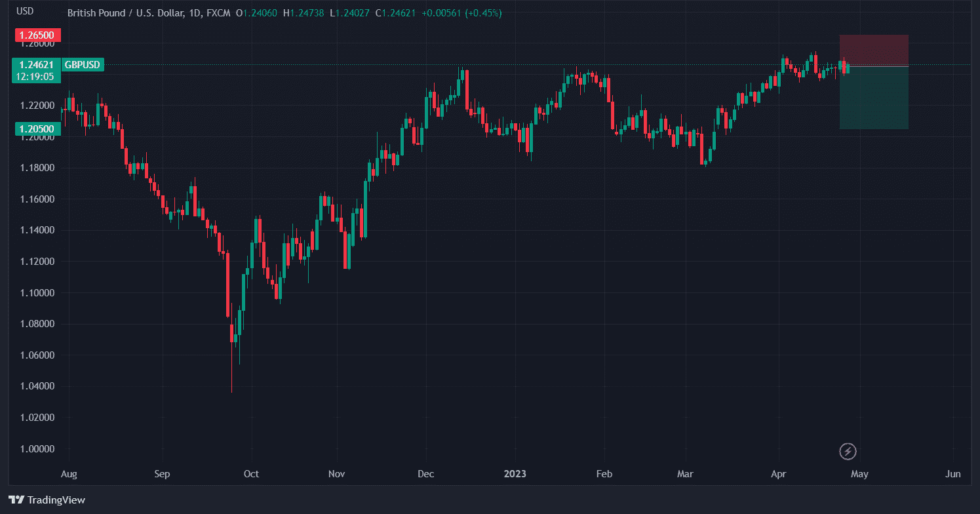Click the 2023 label on time axis

click(515, 474)
